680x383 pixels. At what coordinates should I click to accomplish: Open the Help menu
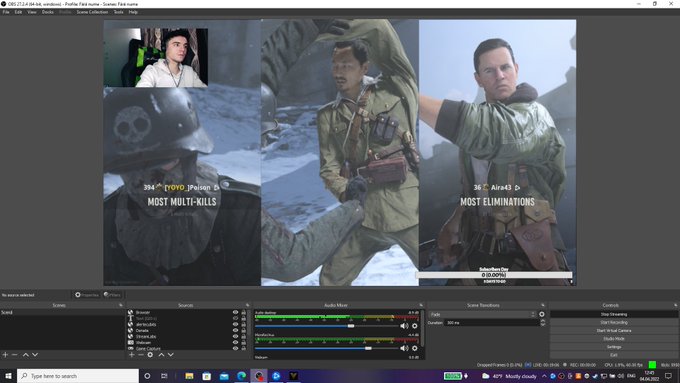point(133,12)
